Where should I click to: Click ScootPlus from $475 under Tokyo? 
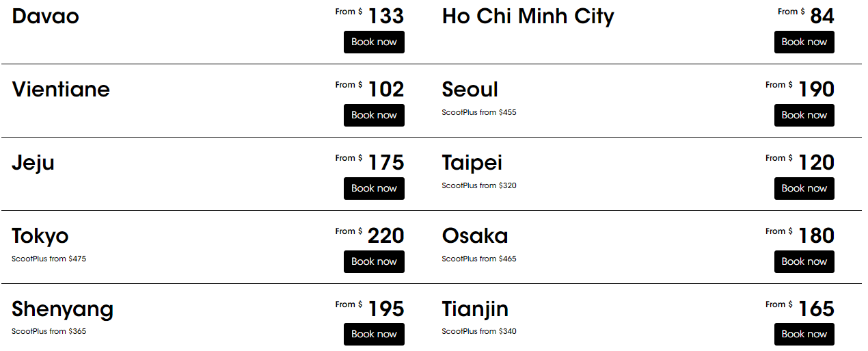point(49,259)
